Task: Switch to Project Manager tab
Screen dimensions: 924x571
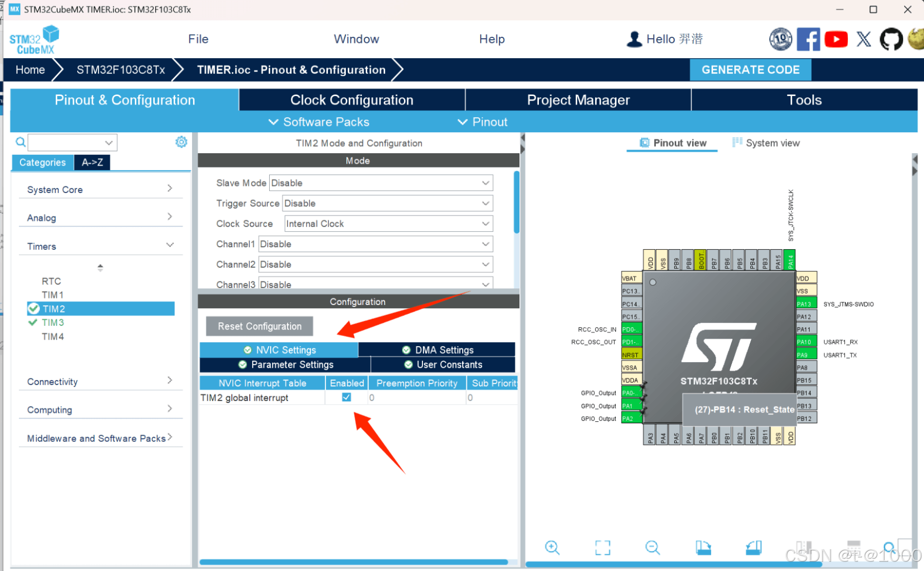Action: point(578,100)
